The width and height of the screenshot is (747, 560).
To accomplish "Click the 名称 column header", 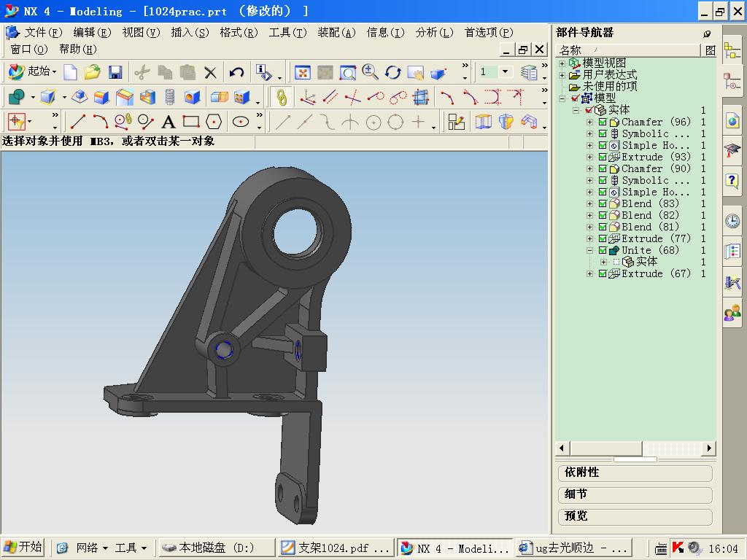I will point(627,50).
